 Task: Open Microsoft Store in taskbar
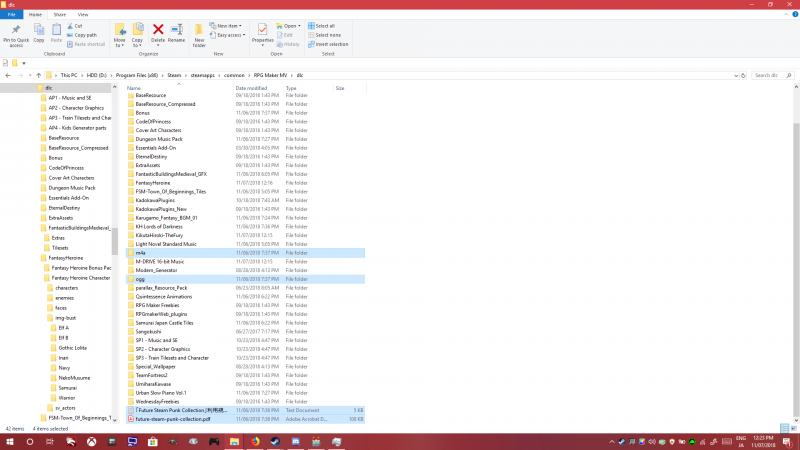click(153, 442)
